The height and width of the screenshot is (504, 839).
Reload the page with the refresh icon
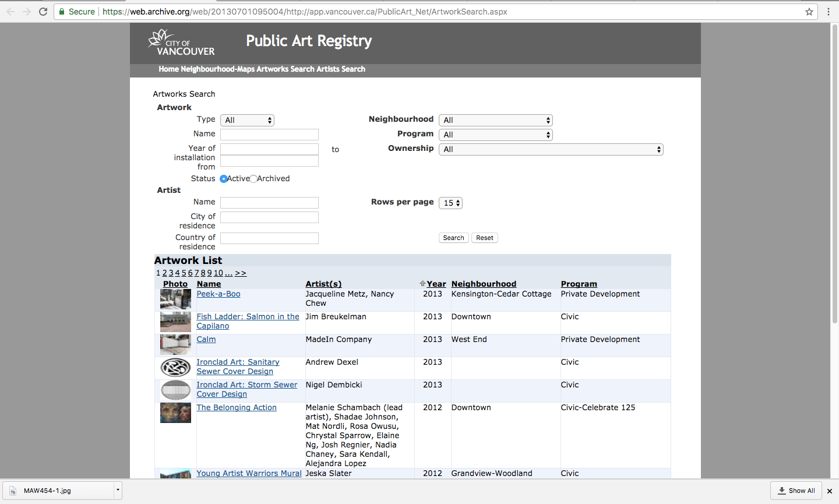click(43, 12)
